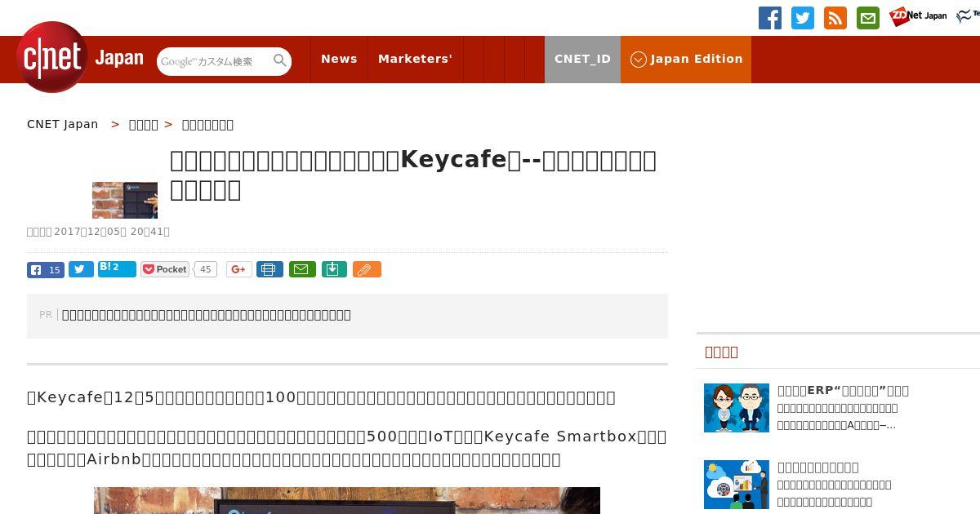Open the Marketers' menu
Image resolution: width=980 pixels, height=514 pixels.
(415, 59)
